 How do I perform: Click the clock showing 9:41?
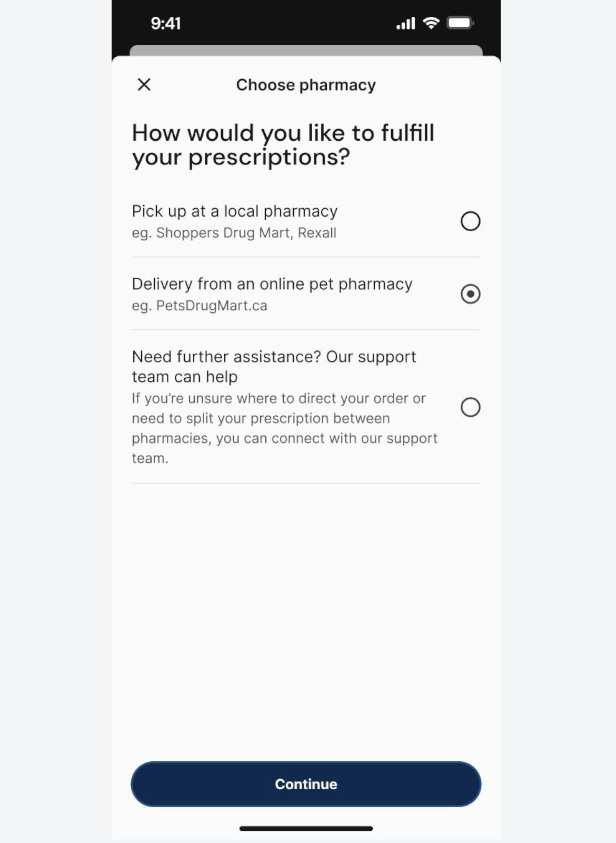coord(166,23)
